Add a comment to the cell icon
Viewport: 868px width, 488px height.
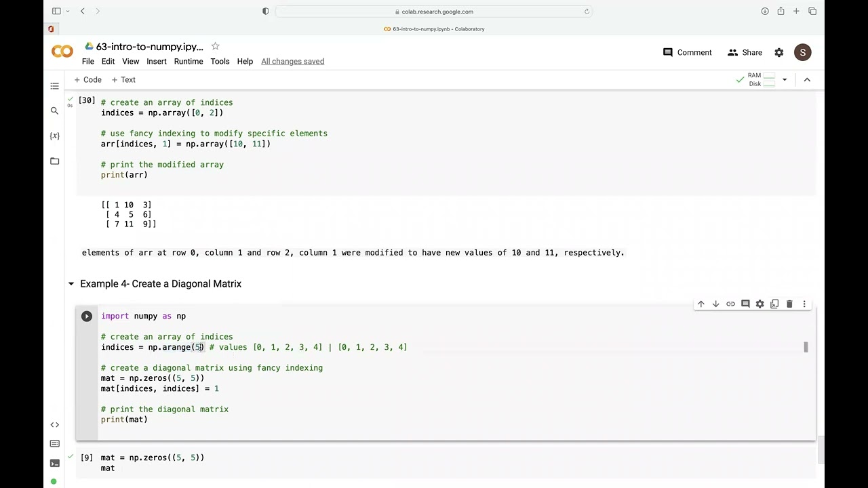coord(745,304)
